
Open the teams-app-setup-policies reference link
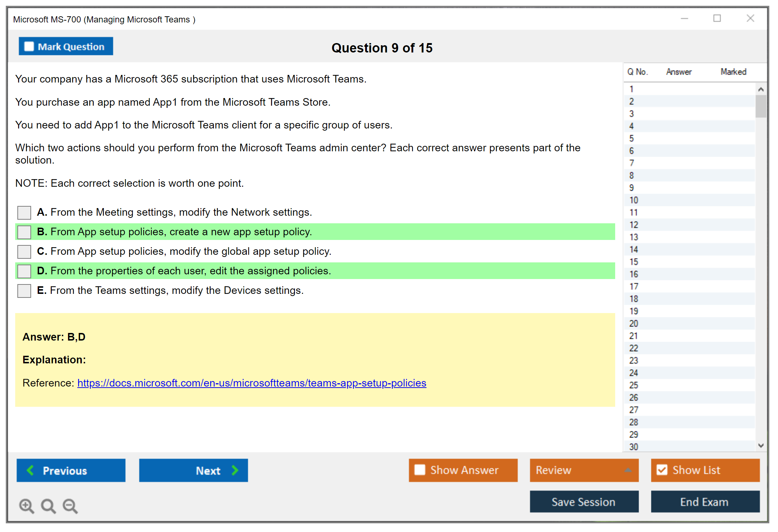click(x=251, y=383)
